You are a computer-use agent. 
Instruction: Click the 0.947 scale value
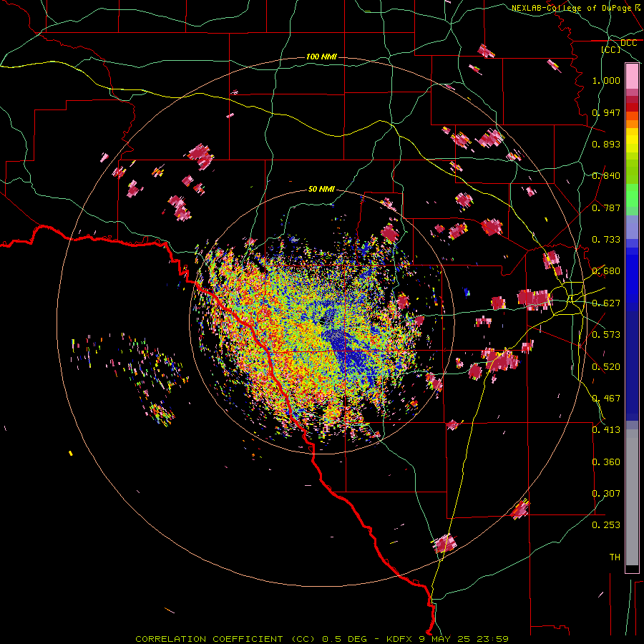tap(606, 112)
